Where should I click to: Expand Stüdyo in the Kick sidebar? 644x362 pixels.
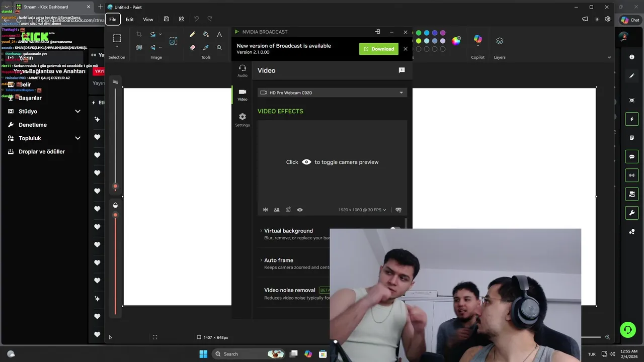(77, 111)
